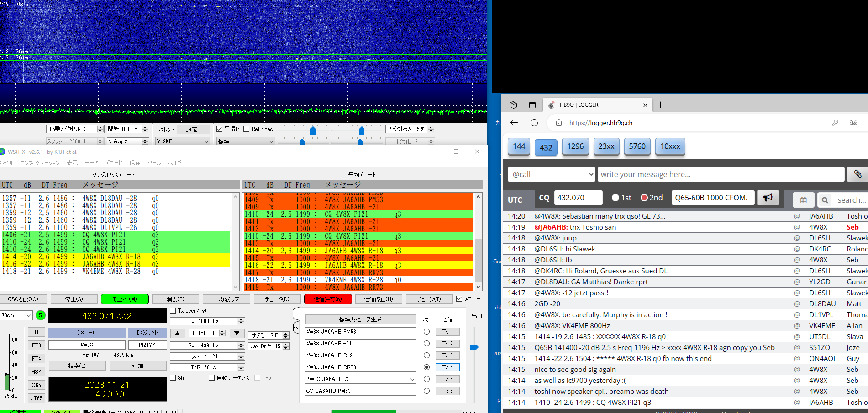The image size is (868, 413).
Task: Click the 出力 power slider handle
Action: [474, 347]
